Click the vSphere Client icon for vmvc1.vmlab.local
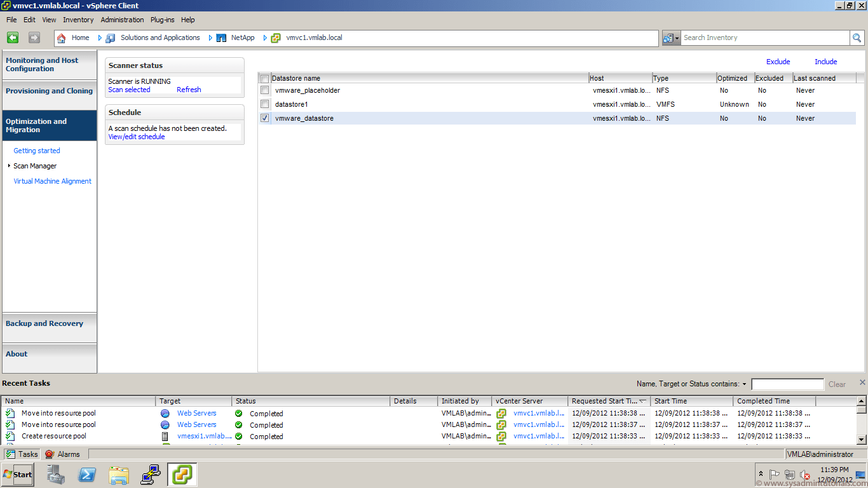 coord(275,37)
